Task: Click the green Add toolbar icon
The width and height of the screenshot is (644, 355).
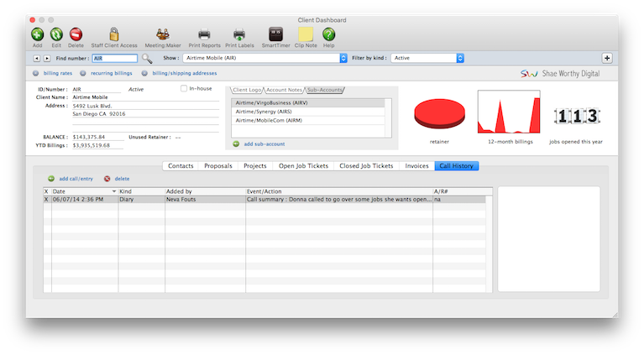Action: click(37, 35)
